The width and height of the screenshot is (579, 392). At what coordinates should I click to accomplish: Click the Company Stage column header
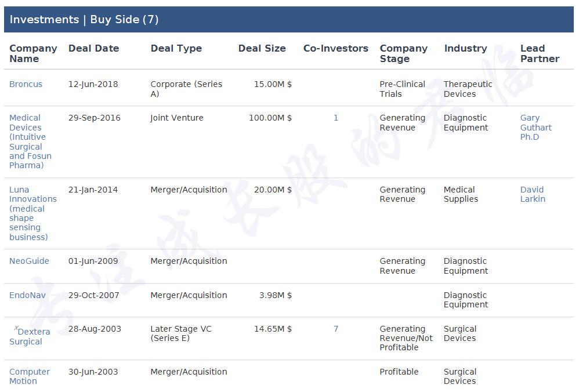click(x=403, y=53)
